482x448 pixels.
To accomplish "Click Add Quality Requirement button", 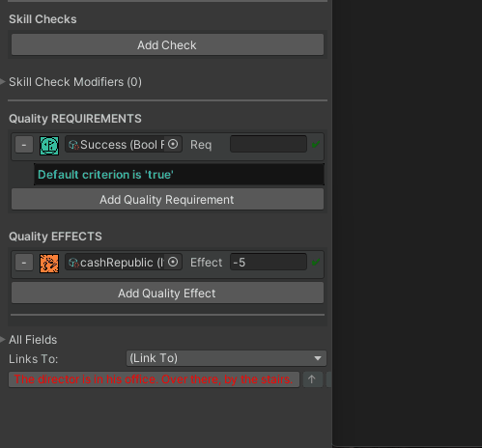I will (167, 199).
